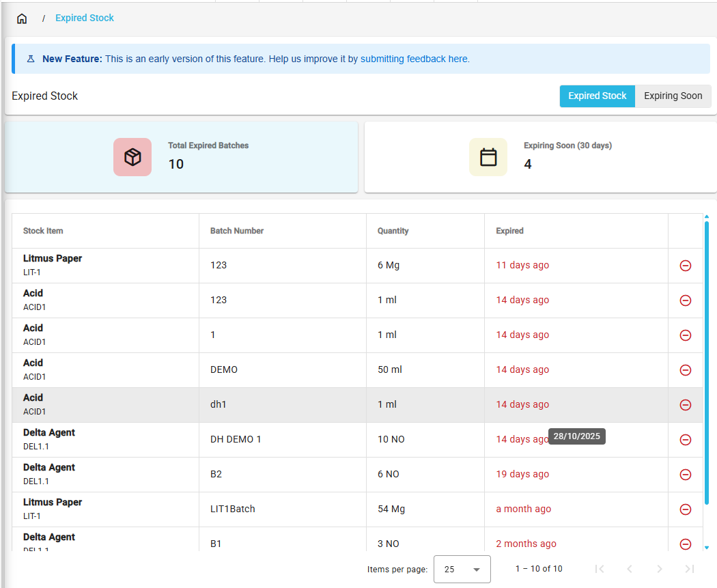
Task: Go to last page of results
Action: click(690, 569)
